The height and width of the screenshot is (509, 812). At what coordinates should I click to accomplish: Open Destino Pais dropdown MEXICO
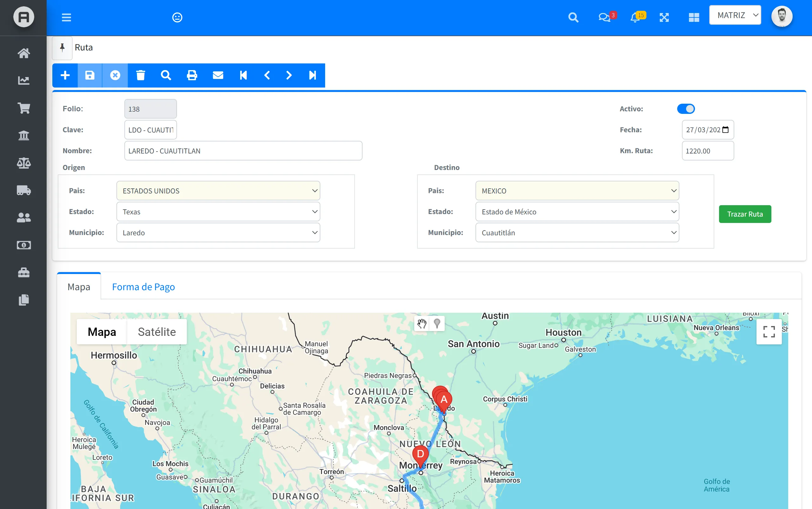click(577, 191)
